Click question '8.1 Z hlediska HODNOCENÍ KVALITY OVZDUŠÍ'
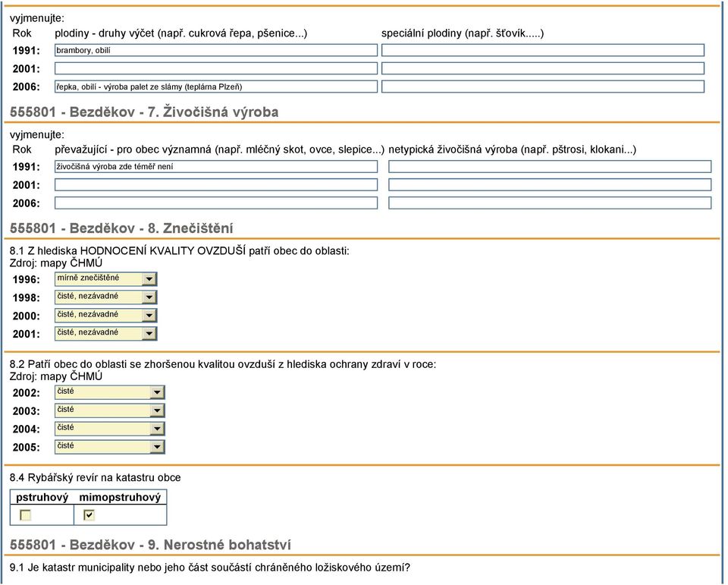The height and width of the screenshot is (585, 728). 179,251
